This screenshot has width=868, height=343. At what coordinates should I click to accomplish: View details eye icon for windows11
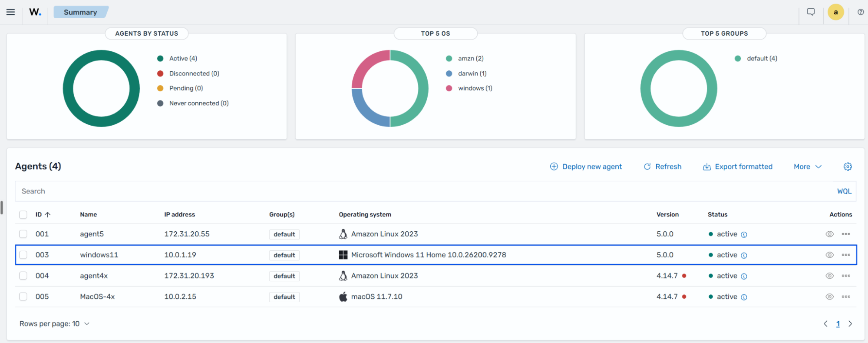(x=829, y=255)
